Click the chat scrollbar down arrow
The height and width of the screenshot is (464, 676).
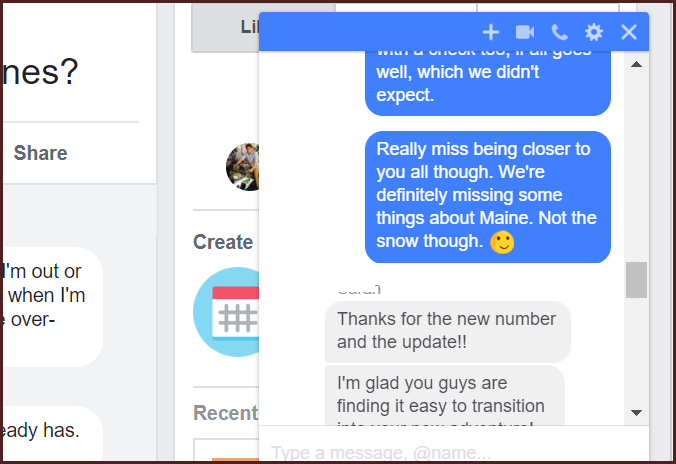pos(636,413)
